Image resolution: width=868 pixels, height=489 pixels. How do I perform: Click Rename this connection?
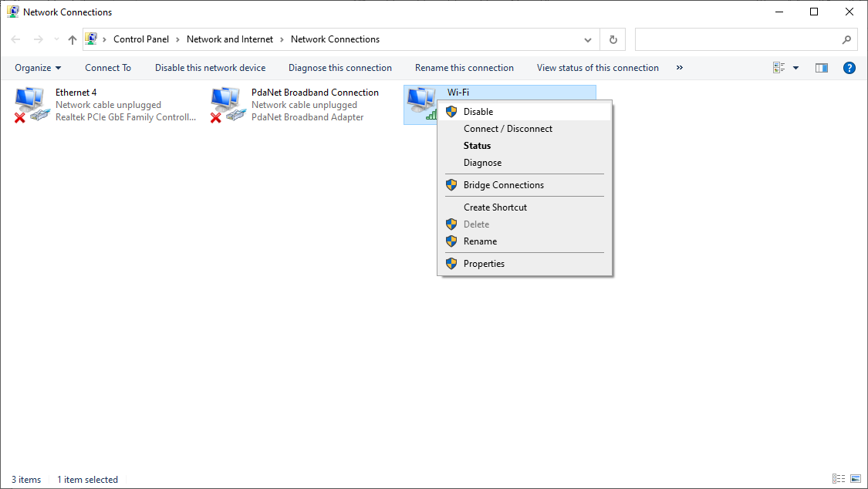[464, 67]
